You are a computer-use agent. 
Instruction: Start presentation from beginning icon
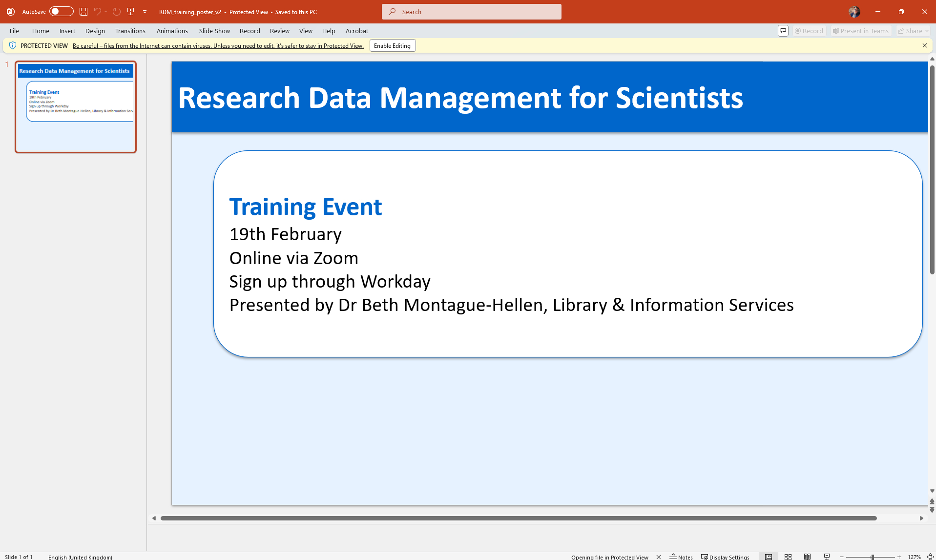tap(130, 12)
